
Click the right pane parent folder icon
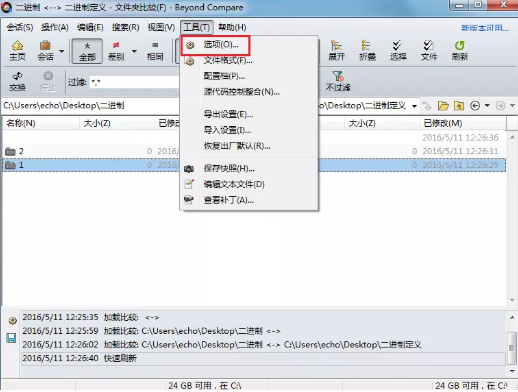pyautogui.click(x=459, y=106)
